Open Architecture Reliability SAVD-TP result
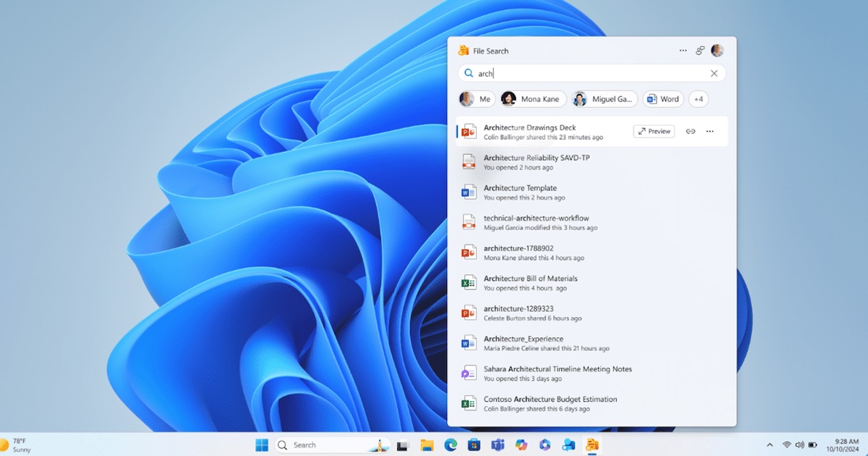Screen dimensions: 868x456 tap(592, 162)
